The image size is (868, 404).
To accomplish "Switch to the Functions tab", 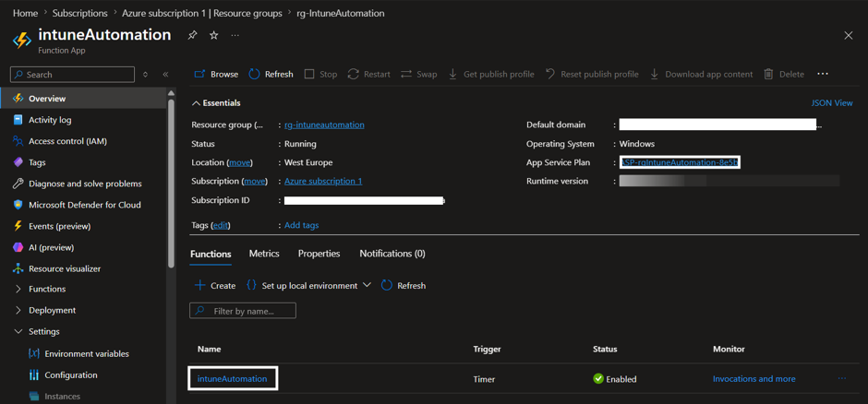I will click(x=211, y=254).
